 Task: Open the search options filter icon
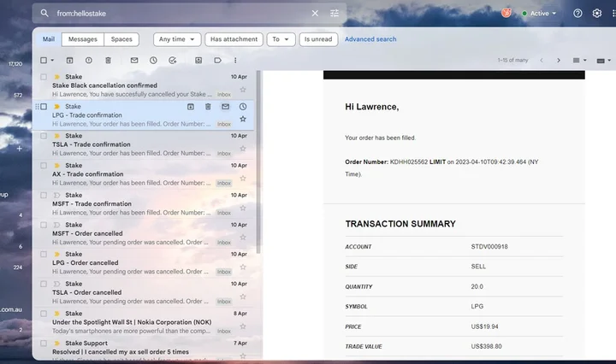coord(335,14)
